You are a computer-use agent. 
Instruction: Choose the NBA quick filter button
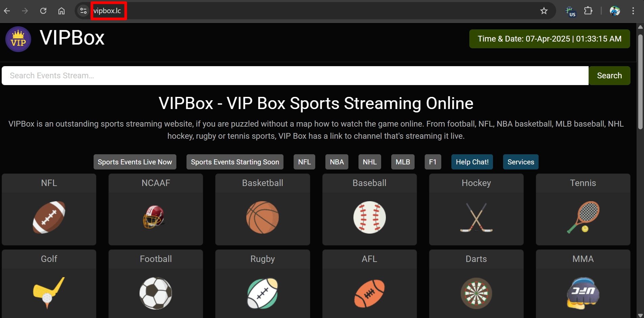coord(337,162)
